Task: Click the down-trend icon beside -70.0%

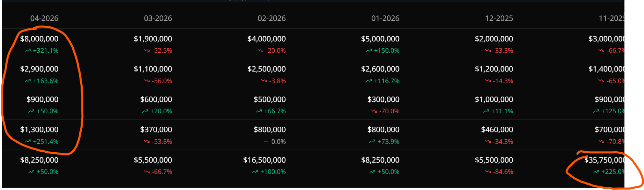Action: point(374,111)
